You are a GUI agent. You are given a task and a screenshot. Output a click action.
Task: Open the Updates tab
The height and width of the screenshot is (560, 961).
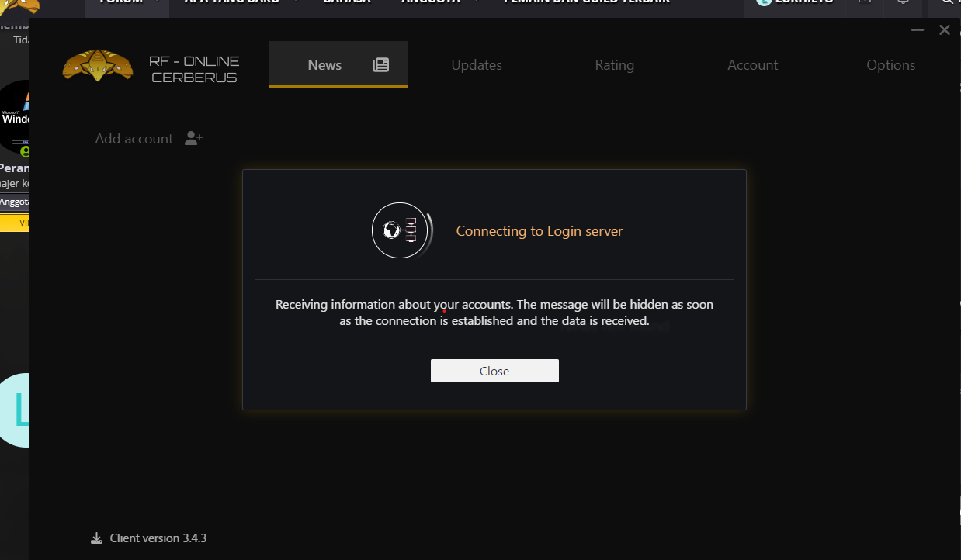point(477,65)
